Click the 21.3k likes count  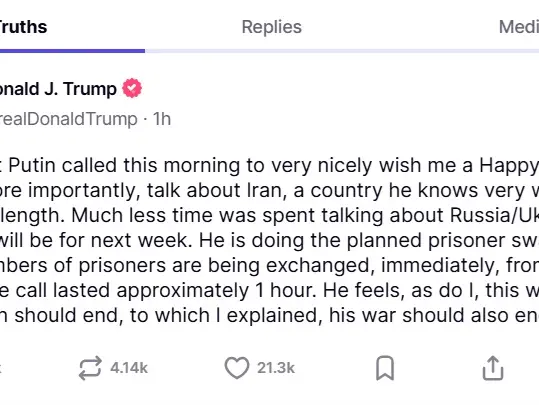click(276, 368)
